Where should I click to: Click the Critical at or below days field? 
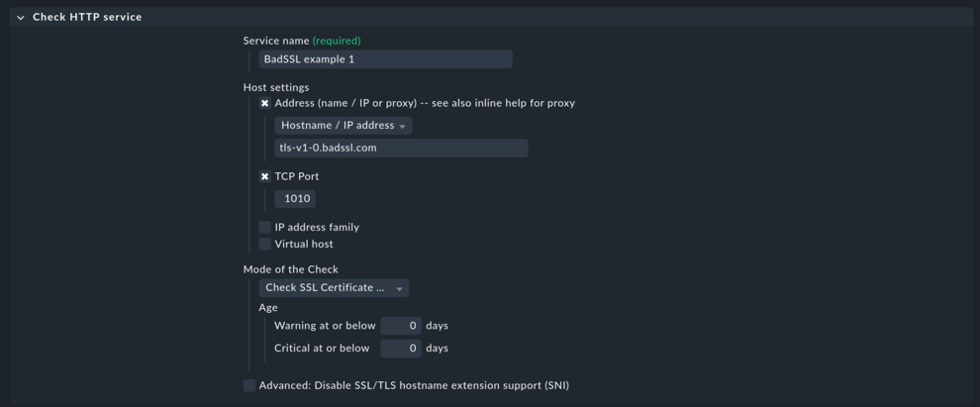tap(401, 349)
